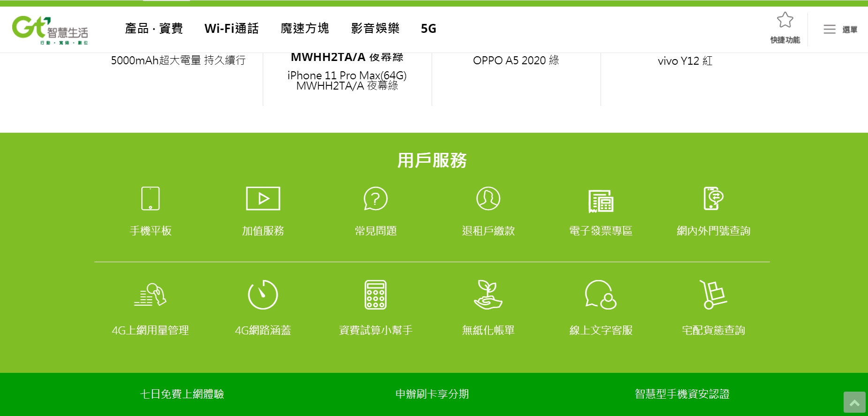The width and height of the screenshot is (868, 416).
Task: Open 加值服務 play video icon
Action: point(263,198)
